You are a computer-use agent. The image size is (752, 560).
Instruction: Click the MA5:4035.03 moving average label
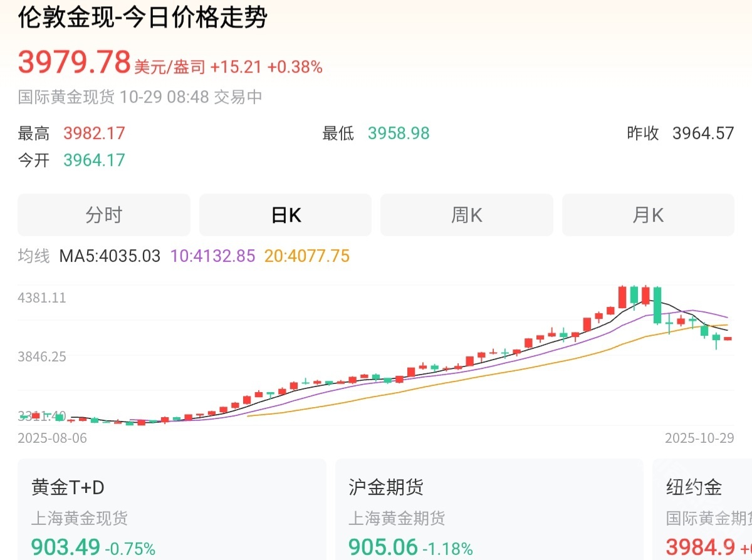(110, 256)
